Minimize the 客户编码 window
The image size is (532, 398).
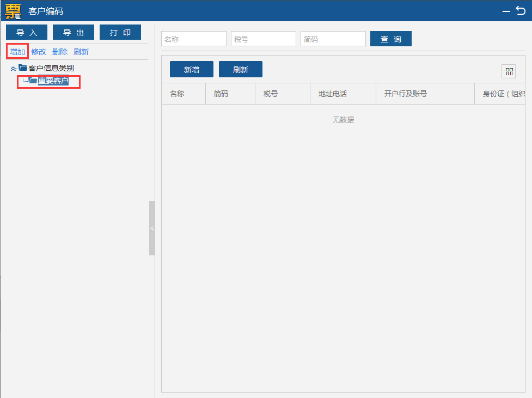tap(506, 11)
